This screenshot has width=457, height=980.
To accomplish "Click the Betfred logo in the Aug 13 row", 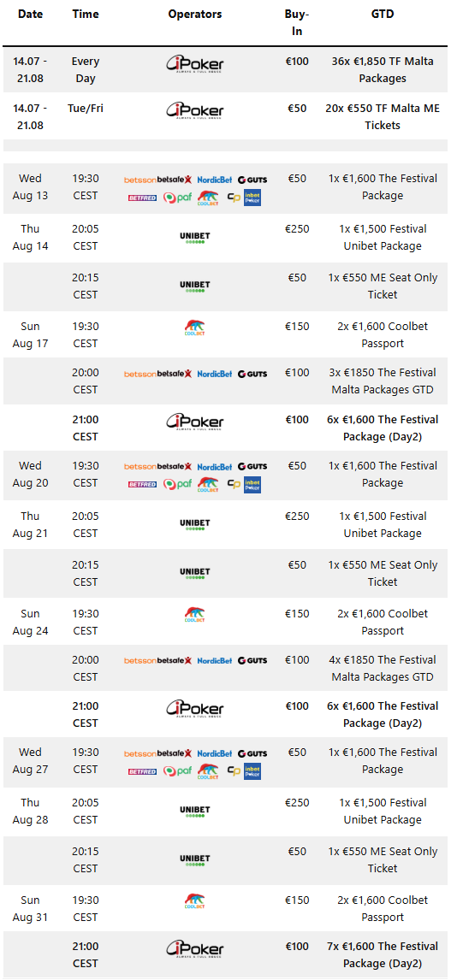I will click(x=142, y=198).
